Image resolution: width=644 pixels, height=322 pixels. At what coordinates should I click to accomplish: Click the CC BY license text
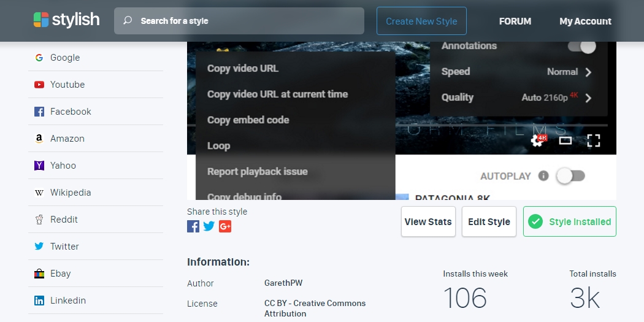point(315,309)
